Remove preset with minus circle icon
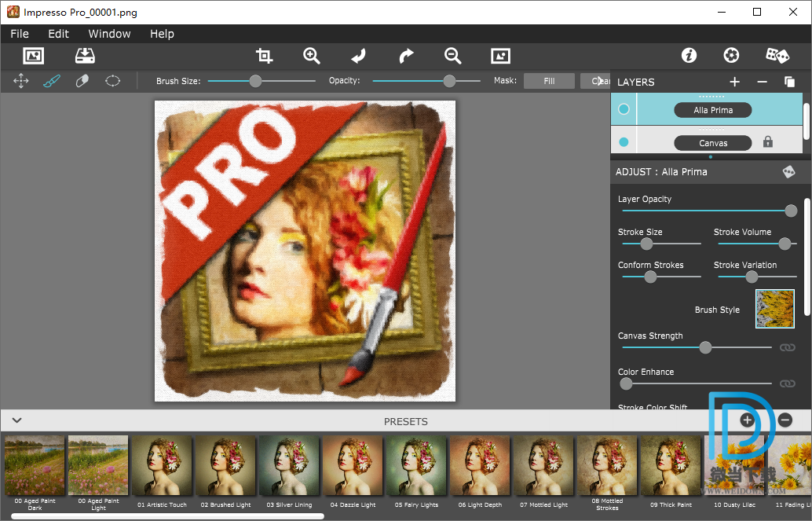The height and width of the screenshot is (521, 812). click(x=785, y=420)
